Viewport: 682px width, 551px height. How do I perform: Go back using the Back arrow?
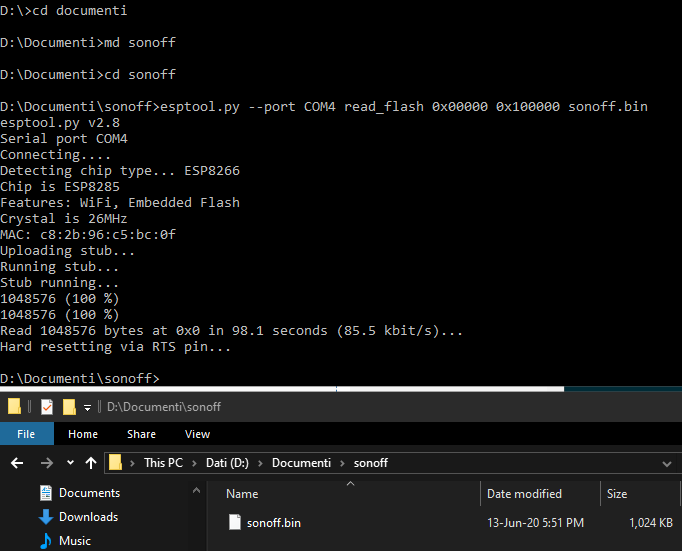coord(17,463)
